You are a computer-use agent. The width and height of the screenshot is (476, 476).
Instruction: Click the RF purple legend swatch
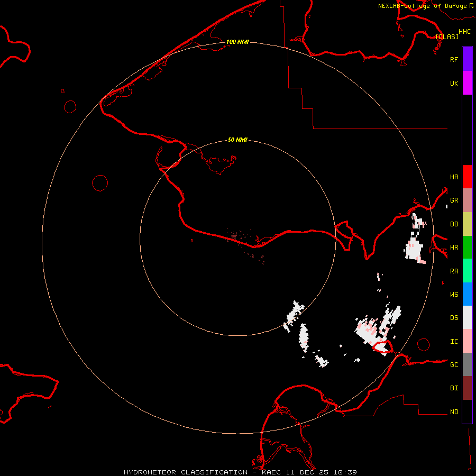[467, 59]
